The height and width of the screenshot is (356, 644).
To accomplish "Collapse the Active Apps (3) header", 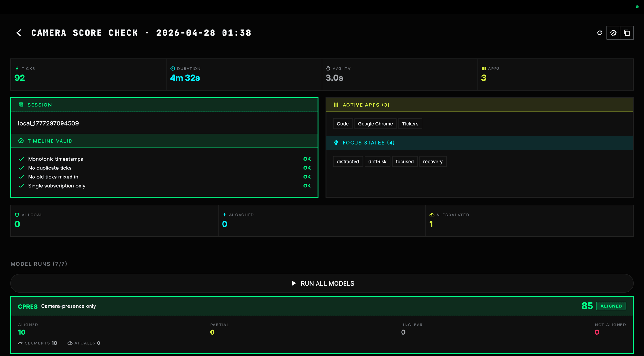I will point(479,105).
